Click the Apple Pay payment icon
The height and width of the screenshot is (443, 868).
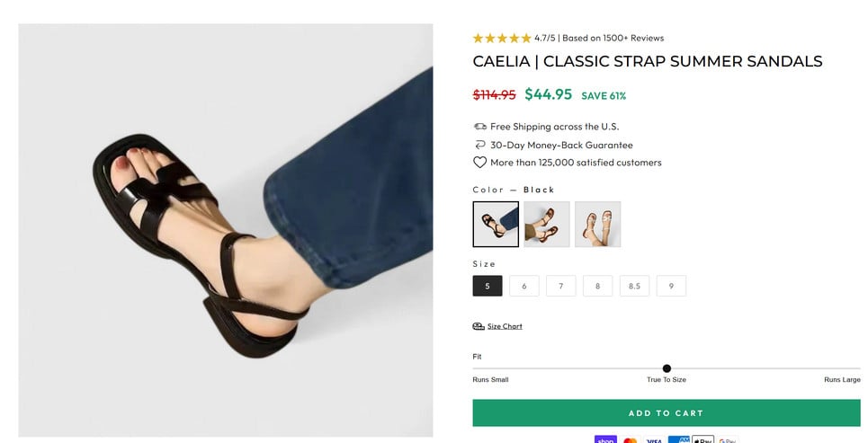tap(702, 440)
